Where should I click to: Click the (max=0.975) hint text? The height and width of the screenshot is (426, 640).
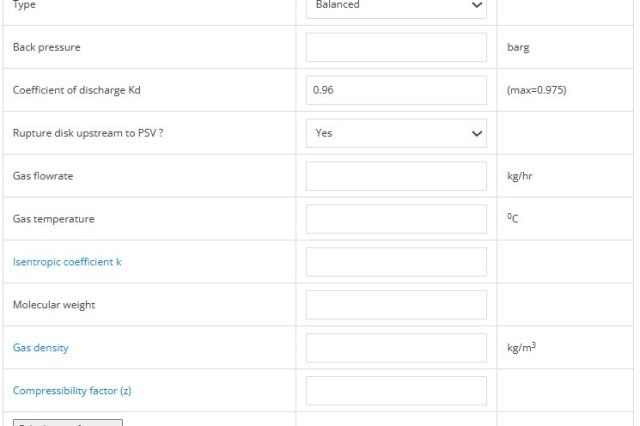point(536,90)
